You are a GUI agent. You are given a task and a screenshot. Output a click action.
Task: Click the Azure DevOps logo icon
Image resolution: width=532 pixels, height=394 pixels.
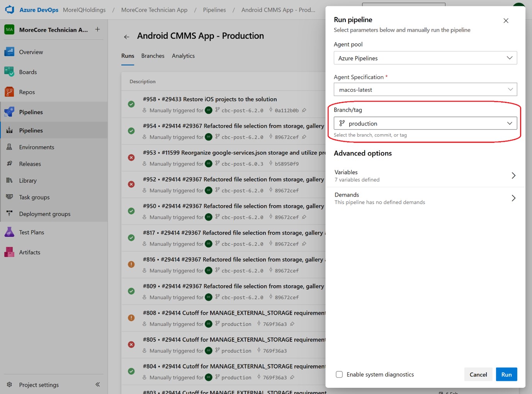click(x=10, y=10)
